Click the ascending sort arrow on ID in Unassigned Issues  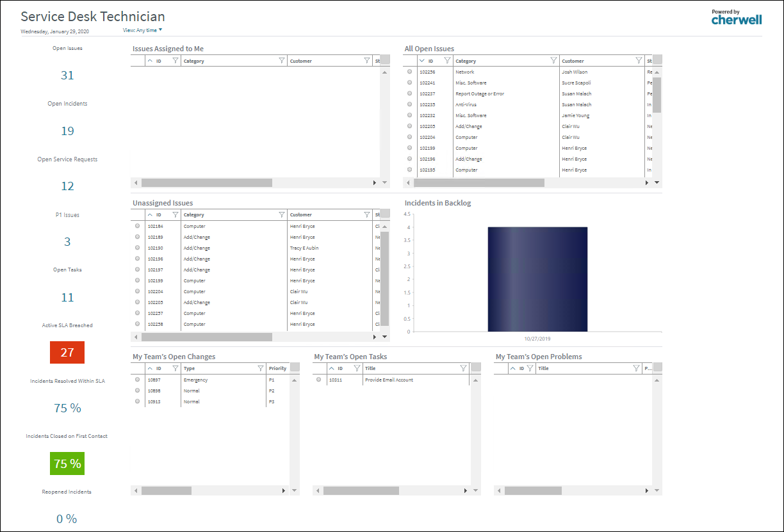(x=150, y=214)
